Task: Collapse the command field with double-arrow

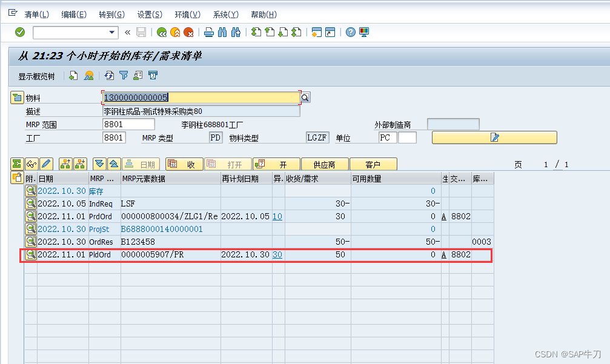Action: [x=127, y=32]
